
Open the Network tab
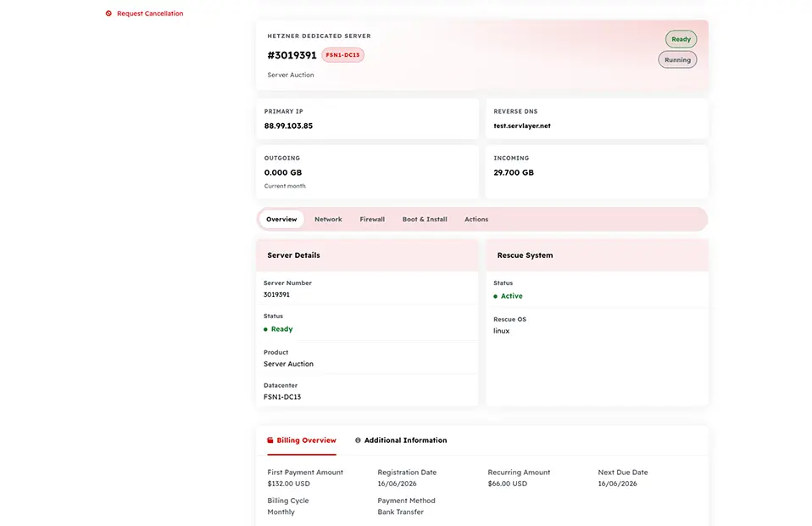328,219
